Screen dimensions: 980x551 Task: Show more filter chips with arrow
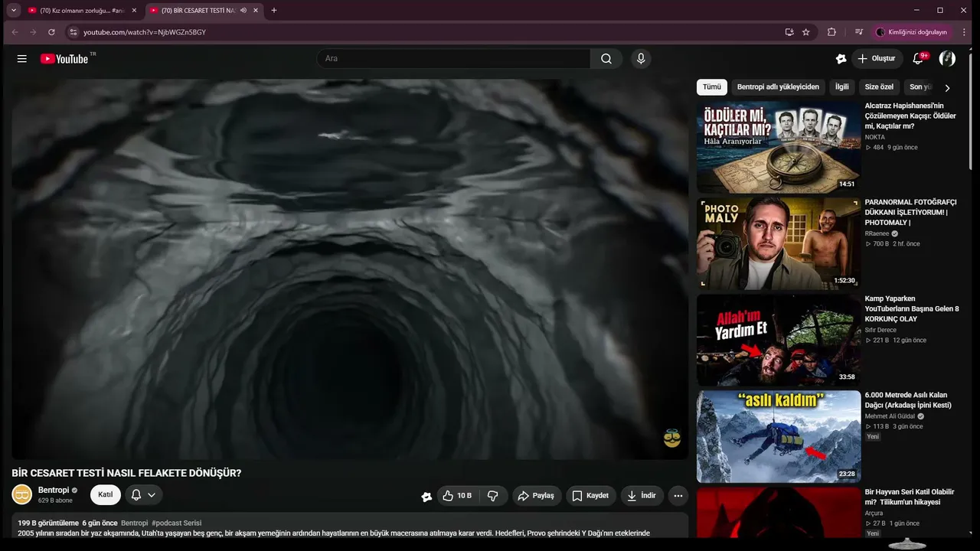947,88
